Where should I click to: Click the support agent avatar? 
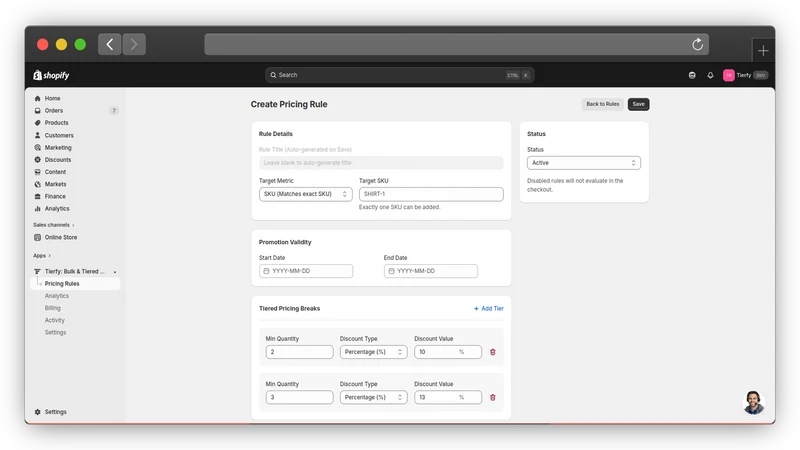tap(754, 403)
